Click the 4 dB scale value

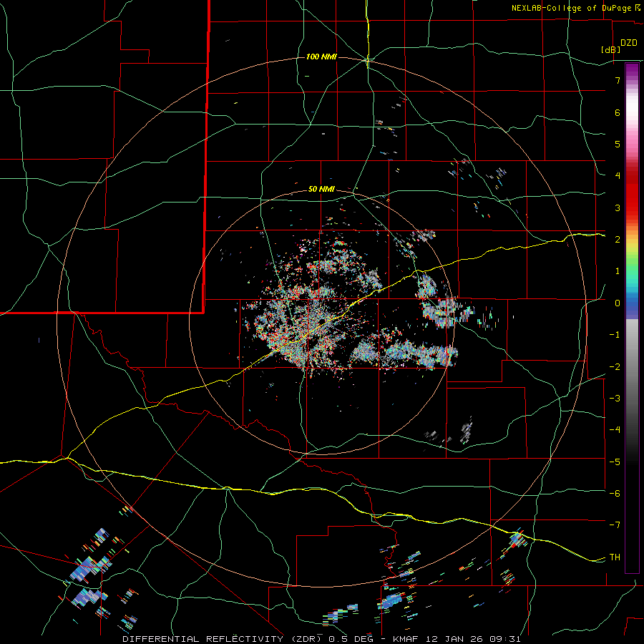(618, 176)
